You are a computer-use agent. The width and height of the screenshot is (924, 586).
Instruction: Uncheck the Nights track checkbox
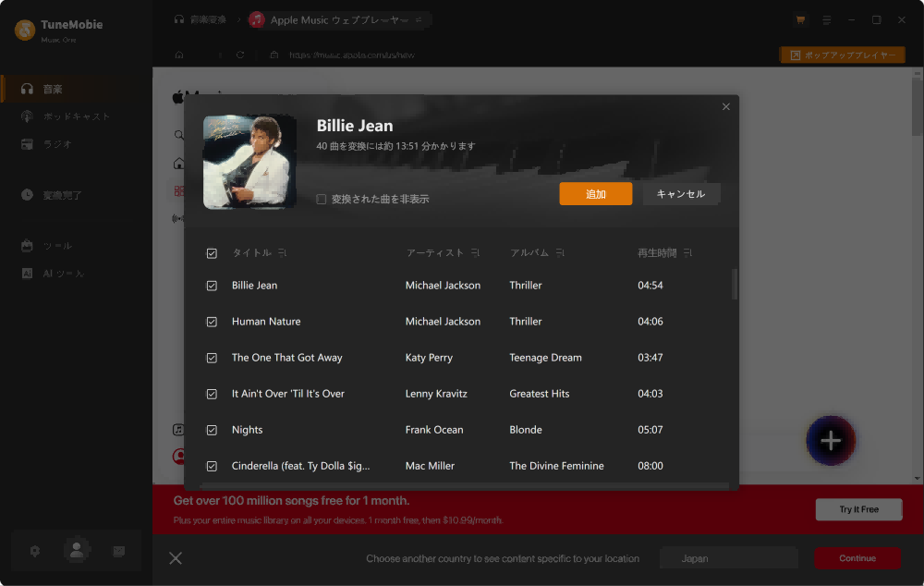pos(212,431)
